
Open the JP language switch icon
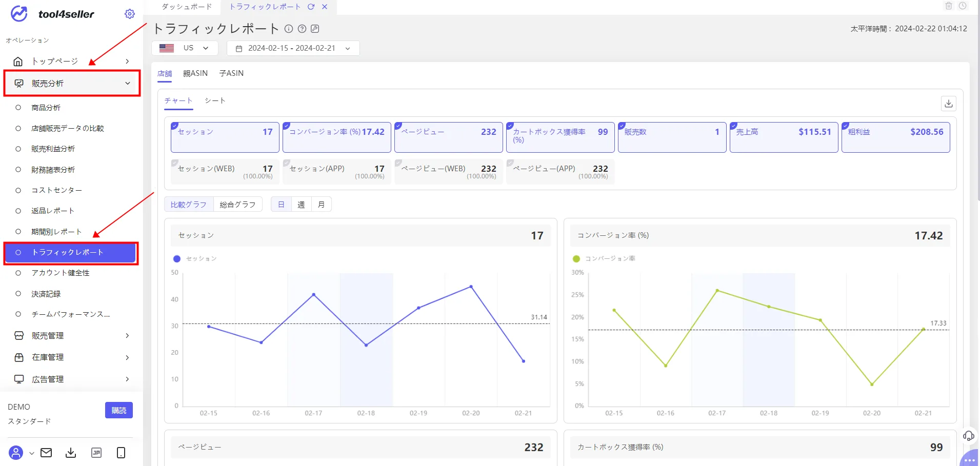click(x=96, y=453)
